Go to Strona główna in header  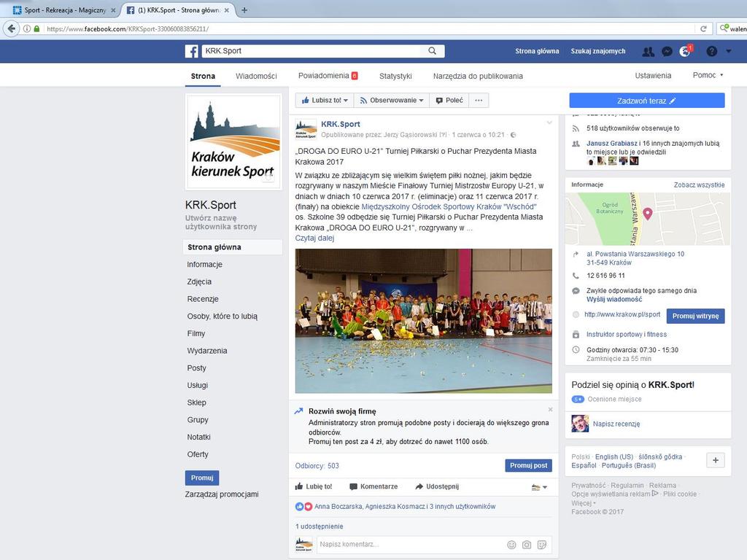[x=537, y=51]
